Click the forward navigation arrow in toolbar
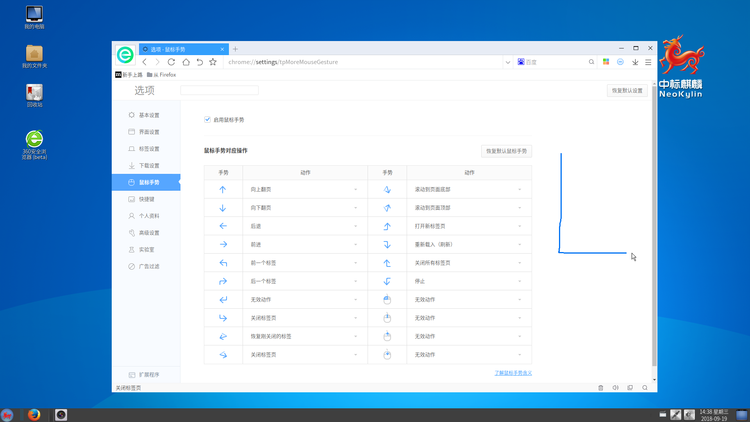This screenshot has height=422, width=750. [x=157, y=62]
